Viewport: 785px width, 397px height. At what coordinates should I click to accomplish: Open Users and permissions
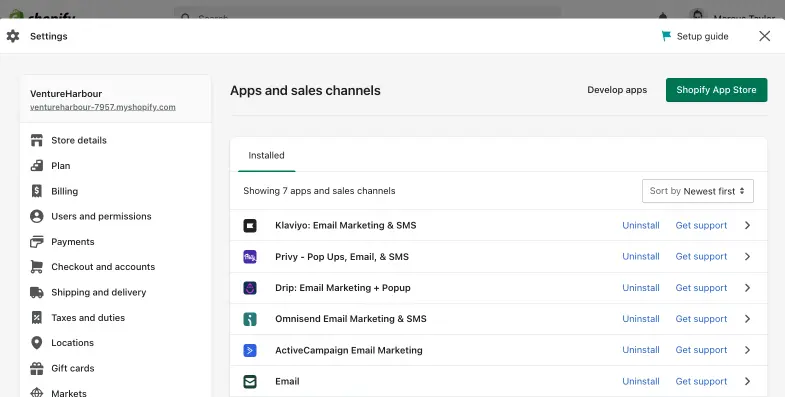[101, 216]
